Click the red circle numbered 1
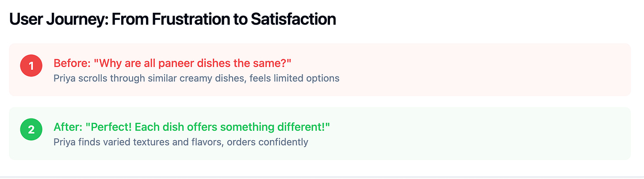Viewport: 644px width, 179px height. point(31,66)
